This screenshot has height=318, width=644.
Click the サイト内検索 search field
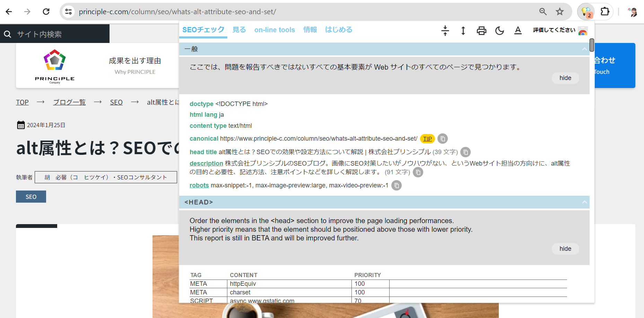pyautogui.click(x=59, y=34)
